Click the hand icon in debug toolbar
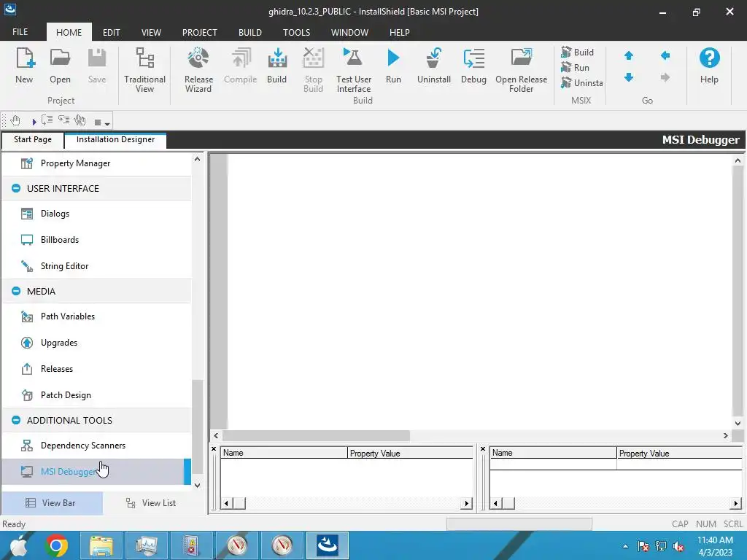Viewport: 747px width, 560px height. pos(15,120)
